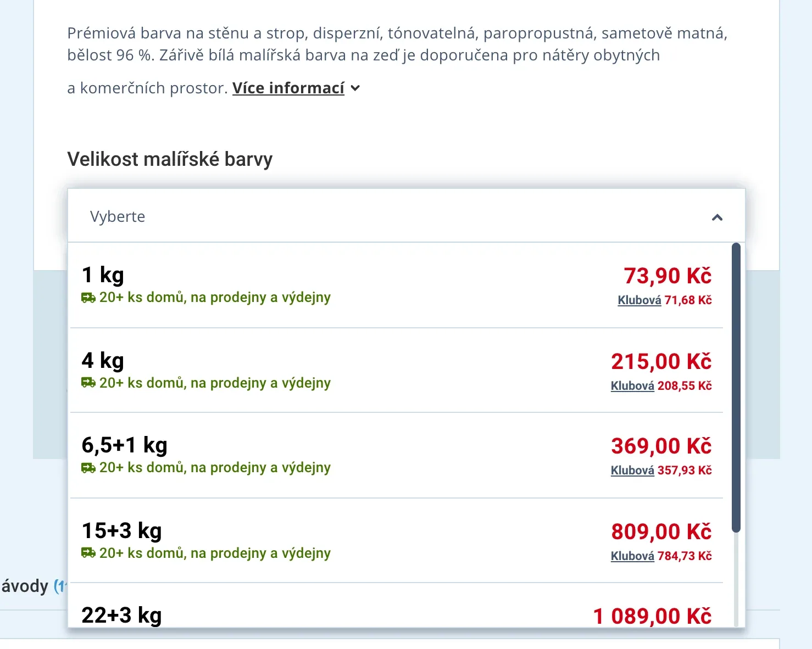Open Klubová price link for 6,5+1 kg
This screenshot has width=812, height=649.
click(632, 471)
